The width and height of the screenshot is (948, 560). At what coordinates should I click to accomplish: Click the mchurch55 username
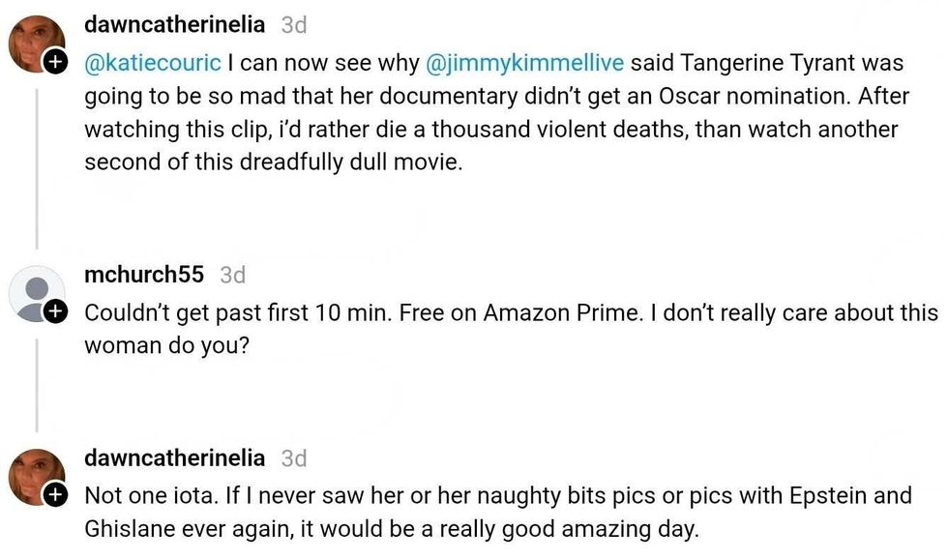click(144, 275)
